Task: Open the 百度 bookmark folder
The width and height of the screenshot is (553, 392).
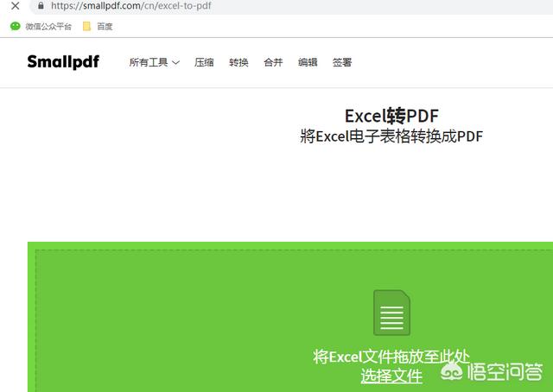Action: click(98, 27)
